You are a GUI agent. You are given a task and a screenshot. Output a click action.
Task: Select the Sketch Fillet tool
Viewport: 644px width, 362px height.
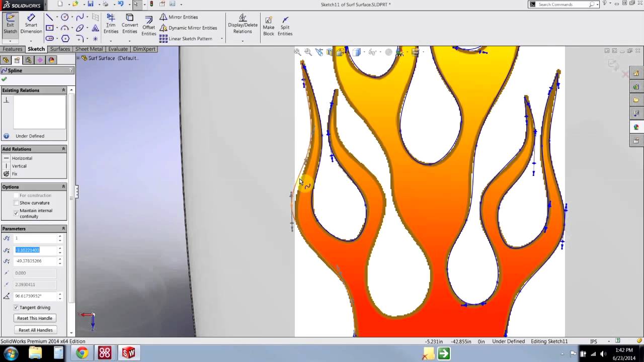(80, 38)
